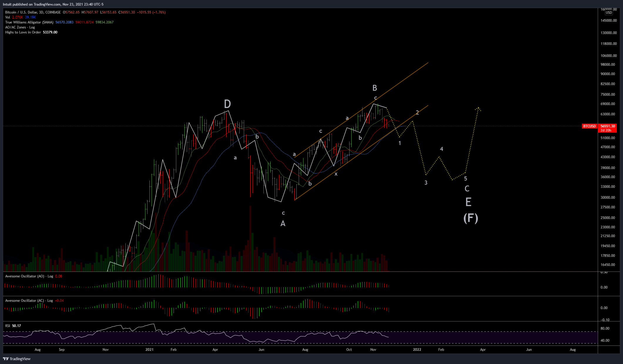Click the 30000.00 price scale label
This screenshot has width=623, height=364.
[x=608, y=198]
